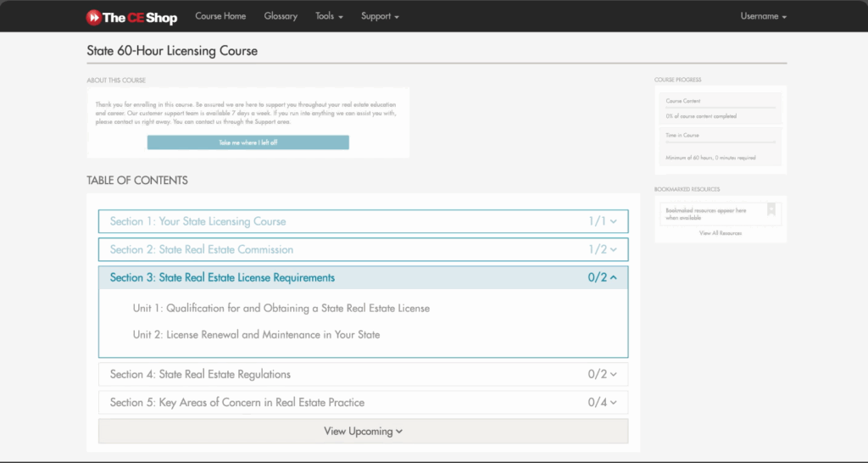The image size is (868, 463).
Task: Click the Course Content progress bar
Action: click(x=721, y=108)
